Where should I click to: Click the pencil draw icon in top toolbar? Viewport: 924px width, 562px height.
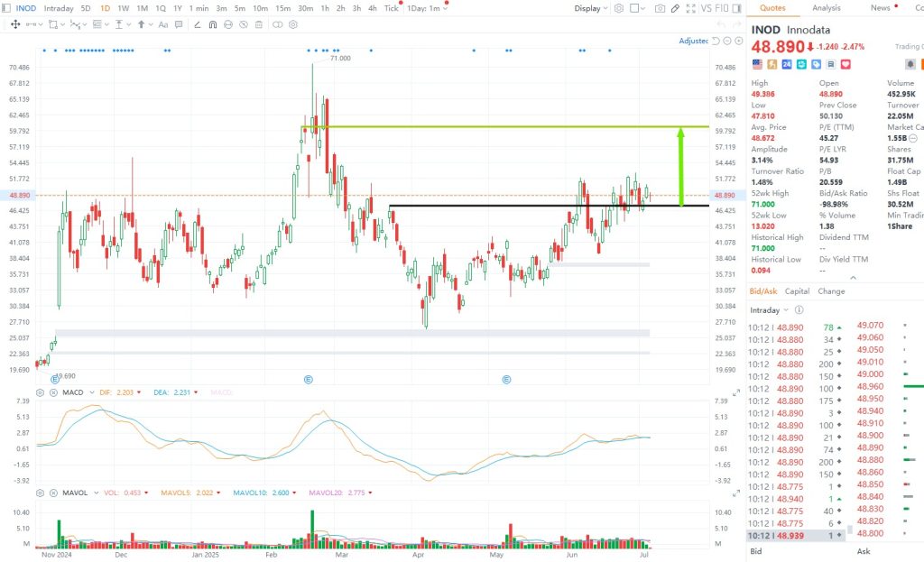click(x=675, y=8)
